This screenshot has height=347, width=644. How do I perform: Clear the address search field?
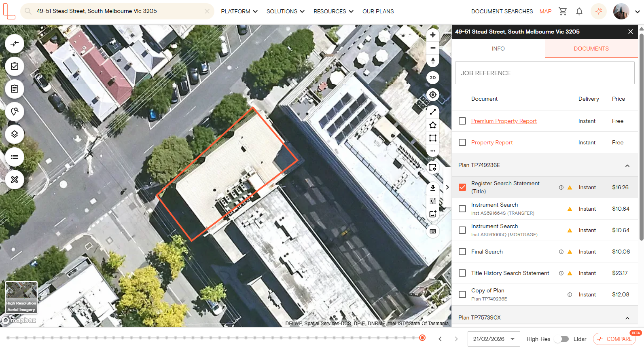[207, 11]
